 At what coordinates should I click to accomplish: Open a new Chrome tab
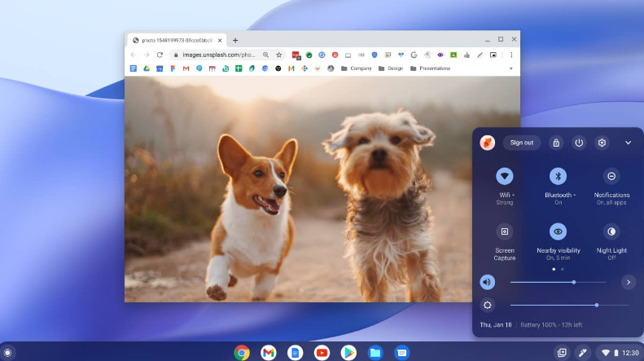235,40
